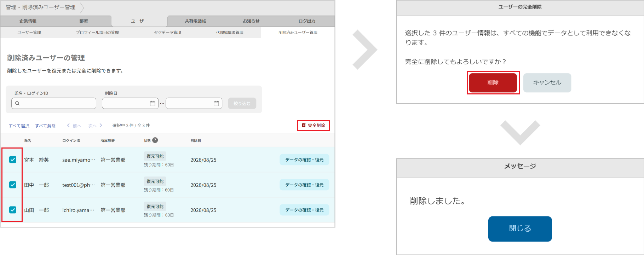Uncheck the checkbox for 田中 一郎
This screenshot has width=644, height=255.
point(13,185)
